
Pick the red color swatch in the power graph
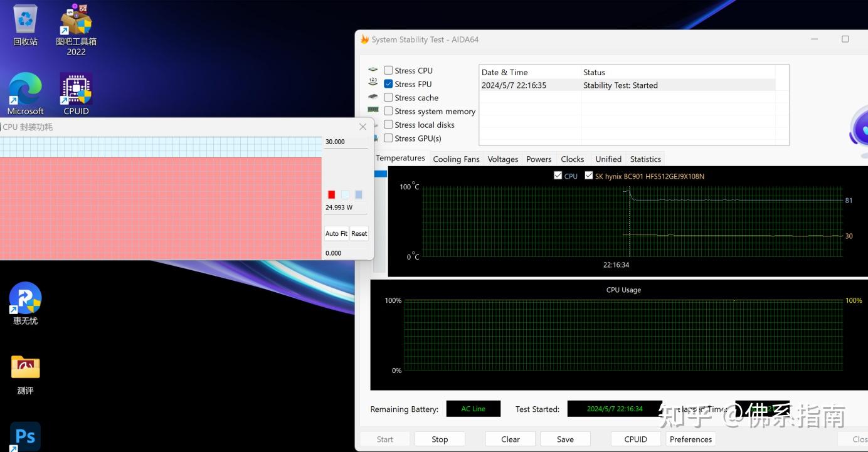pyautogui.click(x=332, y=194)
